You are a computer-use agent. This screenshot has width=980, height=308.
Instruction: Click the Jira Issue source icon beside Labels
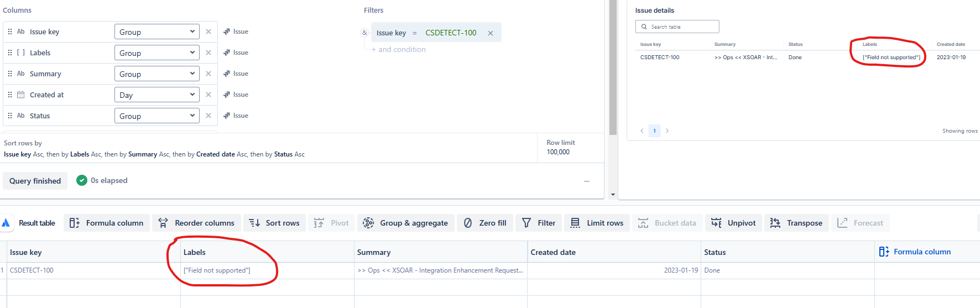click(227, 53)
